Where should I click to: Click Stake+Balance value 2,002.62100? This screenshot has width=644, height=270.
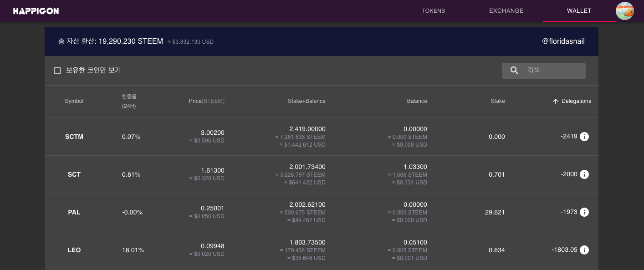tap(307, 204)
